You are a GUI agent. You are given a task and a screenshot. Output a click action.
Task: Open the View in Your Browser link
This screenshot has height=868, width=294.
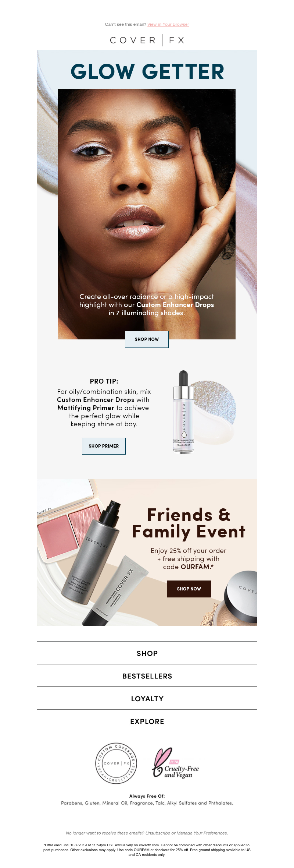[168, 24]
